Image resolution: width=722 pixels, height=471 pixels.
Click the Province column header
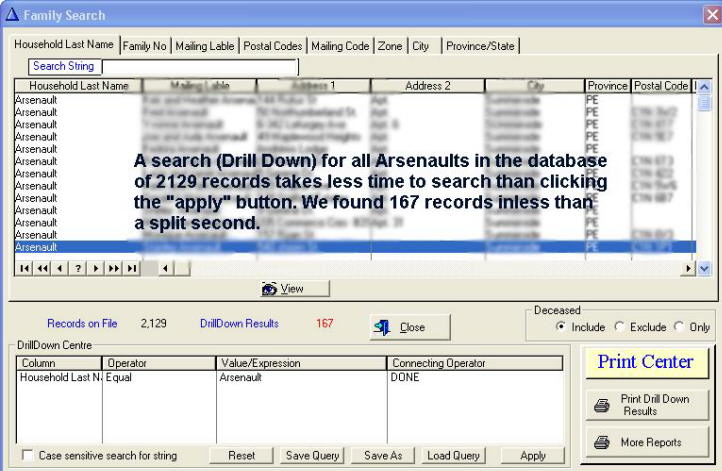coord(607,86)
